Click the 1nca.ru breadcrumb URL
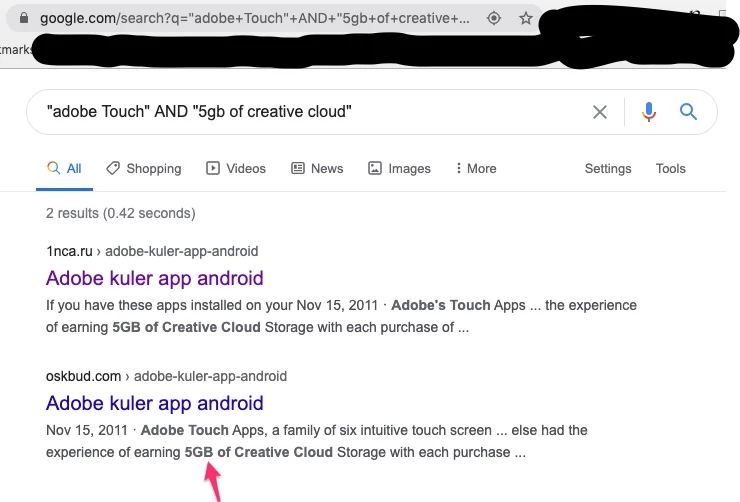This screenshot has height=502, width=740. coord(152,251)
